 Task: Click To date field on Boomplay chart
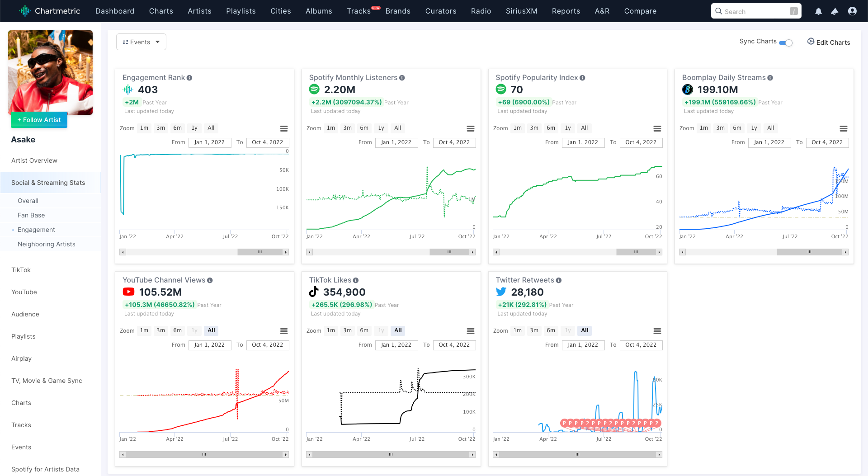827,142
